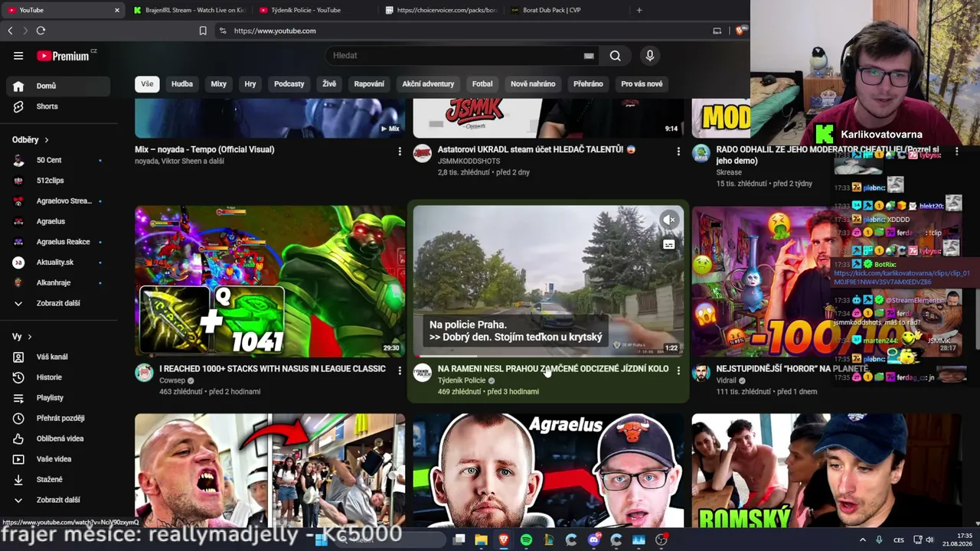The width and height of the screenshot is (980, 551).
Task: Reload the page in the browser
Action: [41, 31]
